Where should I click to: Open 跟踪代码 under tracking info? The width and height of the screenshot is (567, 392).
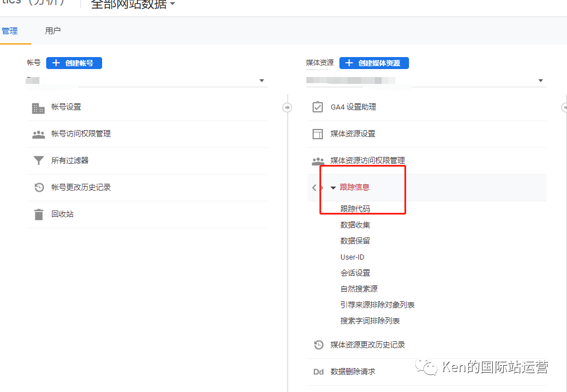[355, 209]
